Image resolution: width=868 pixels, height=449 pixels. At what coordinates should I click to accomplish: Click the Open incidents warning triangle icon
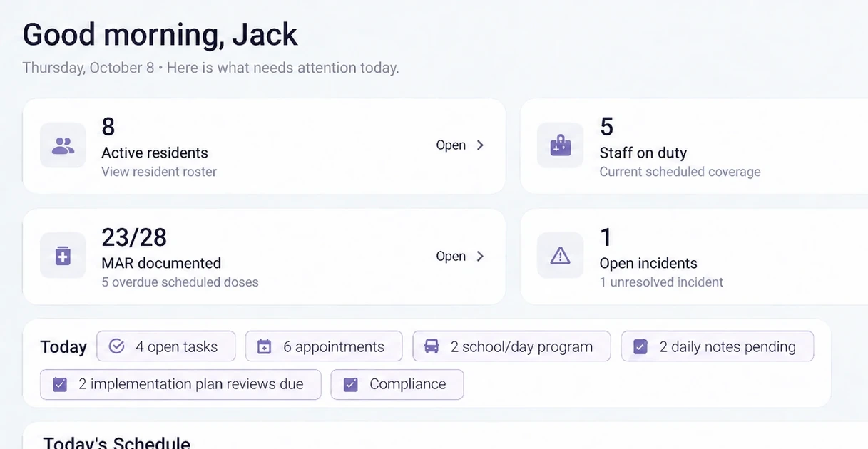[x=561, y=256]
